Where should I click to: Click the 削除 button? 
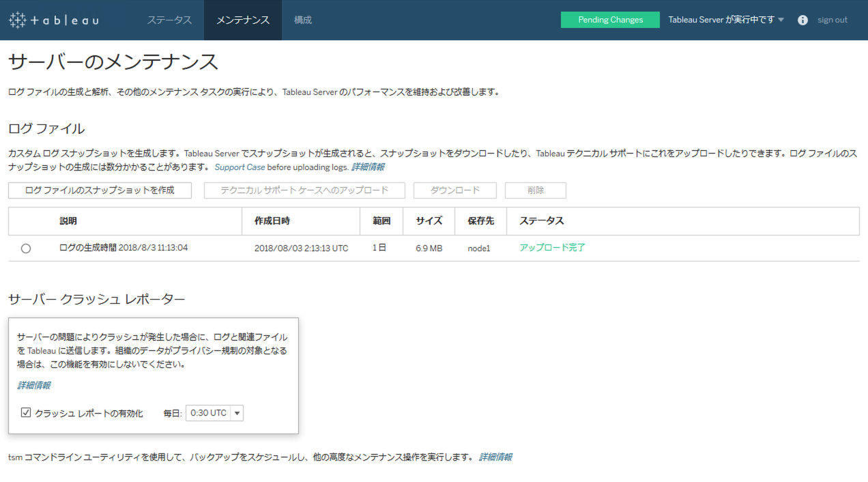click(x=535, y=190)
